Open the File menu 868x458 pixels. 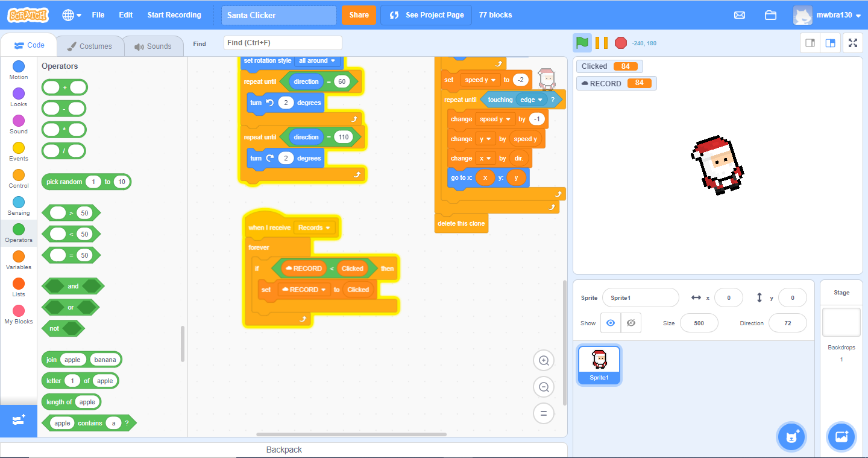98,15
